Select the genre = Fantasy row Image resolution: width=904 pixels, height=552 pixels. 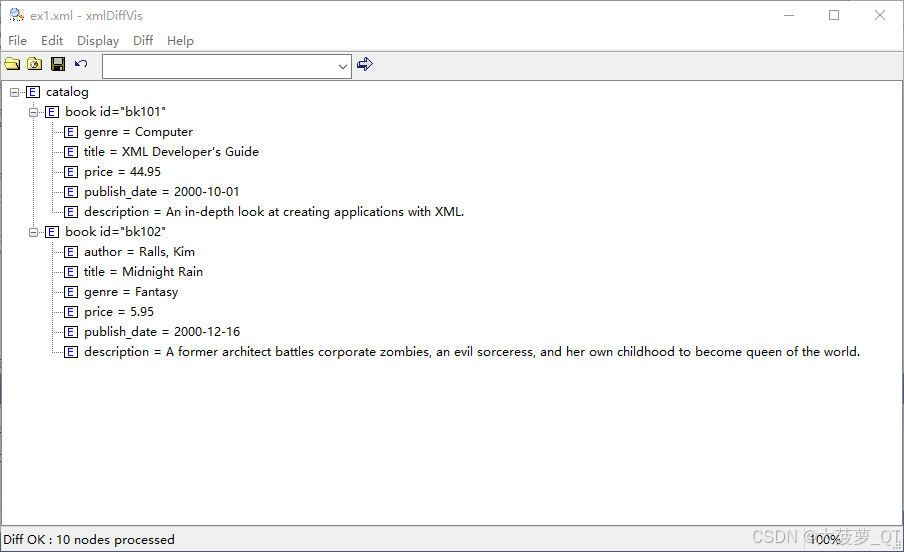(131, 292)
